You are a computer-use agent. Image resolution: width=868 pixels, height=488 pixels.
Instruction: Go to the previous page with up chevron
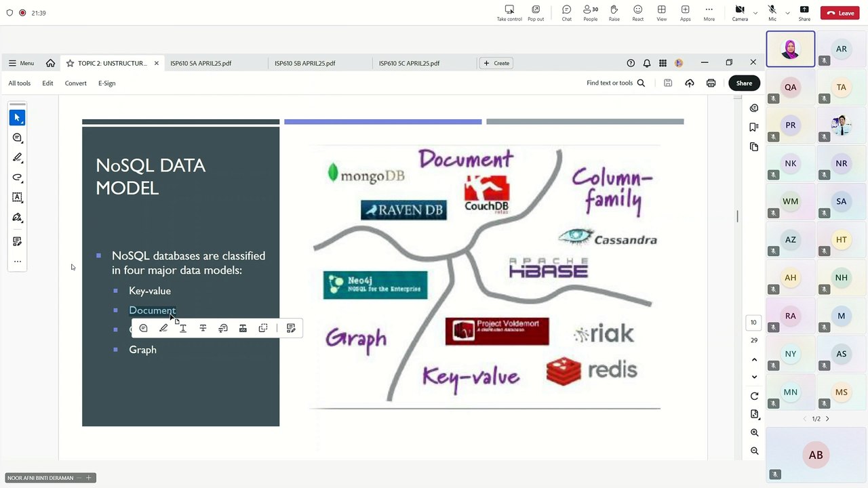(x=754, y=359)
